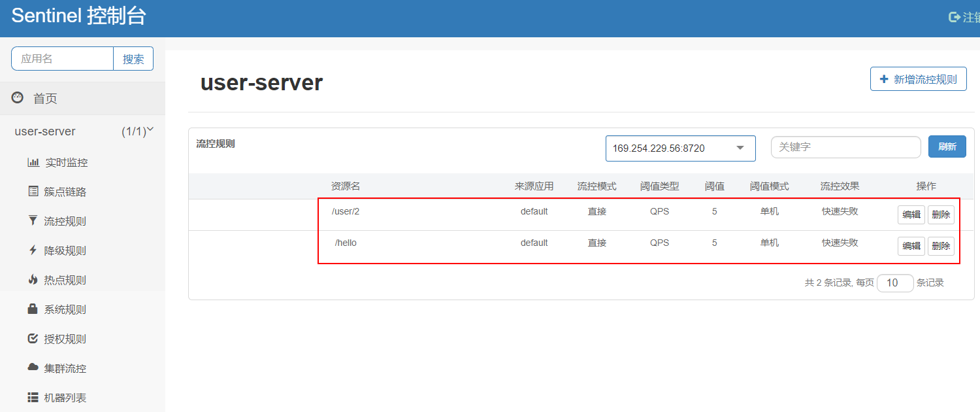
Task: Click the cloud icon for 集群流控
Action: pos(33,368)
